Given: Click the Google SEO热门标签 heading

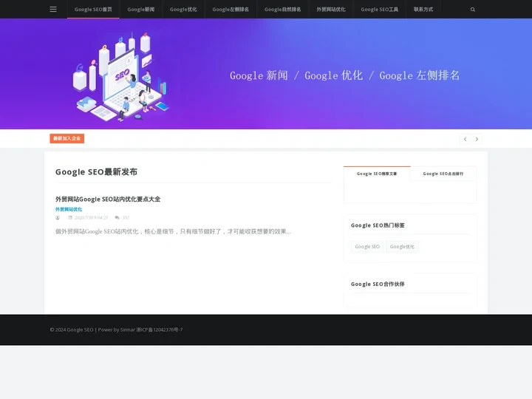Looking at the screenshot, I should click(378, 225).
